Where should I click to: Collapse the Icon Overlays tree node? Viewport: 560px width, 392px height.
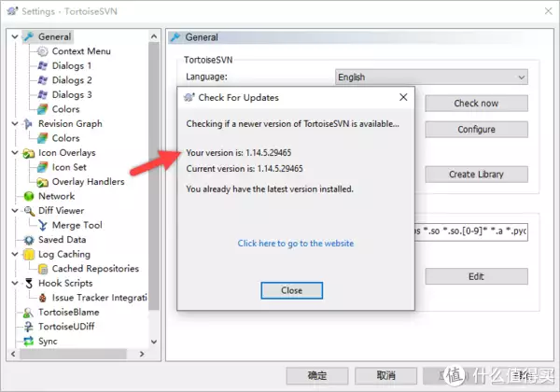(x=15, y=153)
